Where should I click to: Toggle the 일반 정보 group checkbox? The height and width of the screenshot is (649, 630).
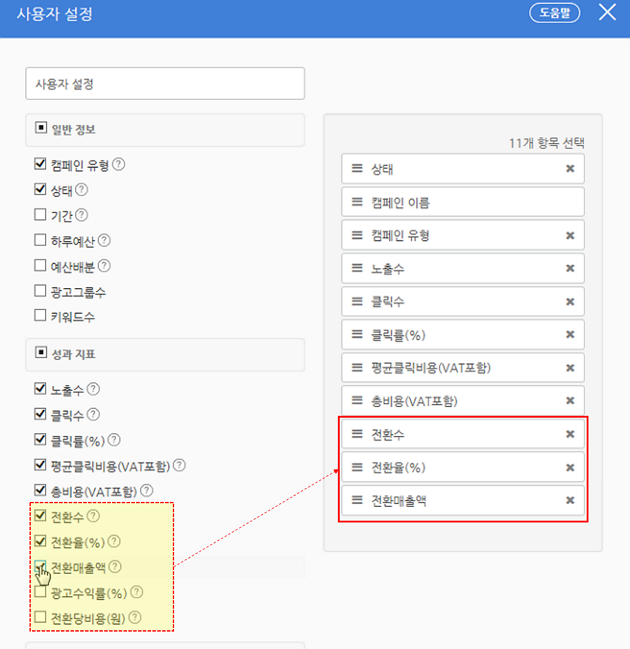(x=41, y=129)
